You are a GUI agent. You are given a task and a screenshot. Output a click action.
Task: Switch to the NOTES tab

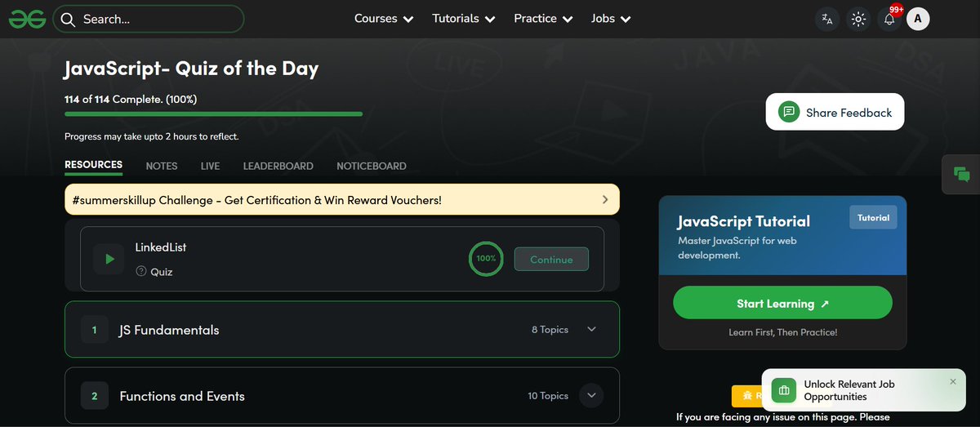[162, 166]
